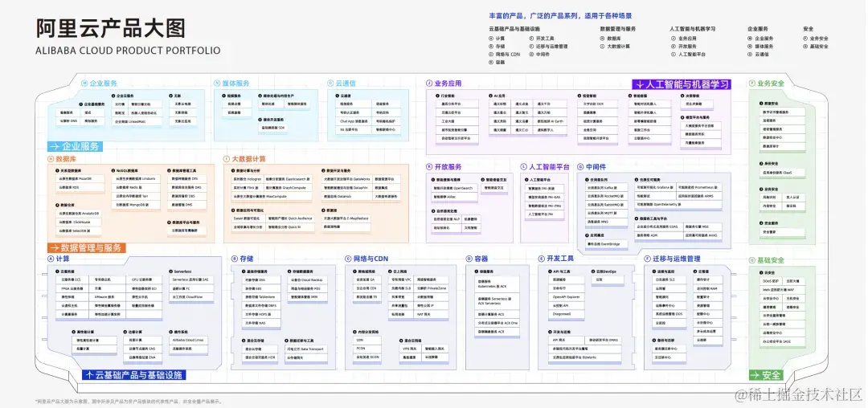The width and height of the screenshot is (868, 408).
Task: Click the OpenAPI Explorer cell
Action: [x=567, y=296]
